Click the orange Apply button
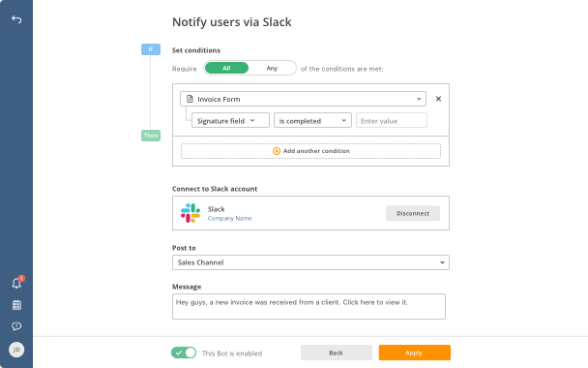The width and height of the screenshot is (588, 368). click(414, 353)
